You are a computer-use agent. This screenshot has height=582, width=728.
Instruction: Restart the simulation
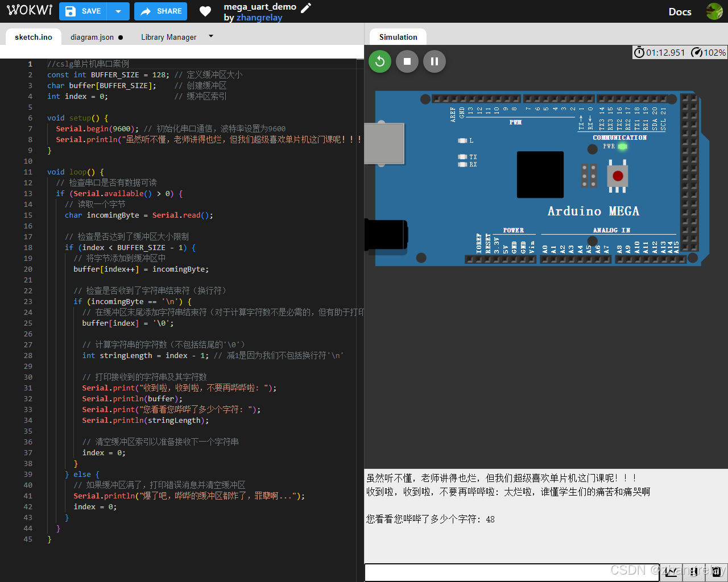(380, 61)
